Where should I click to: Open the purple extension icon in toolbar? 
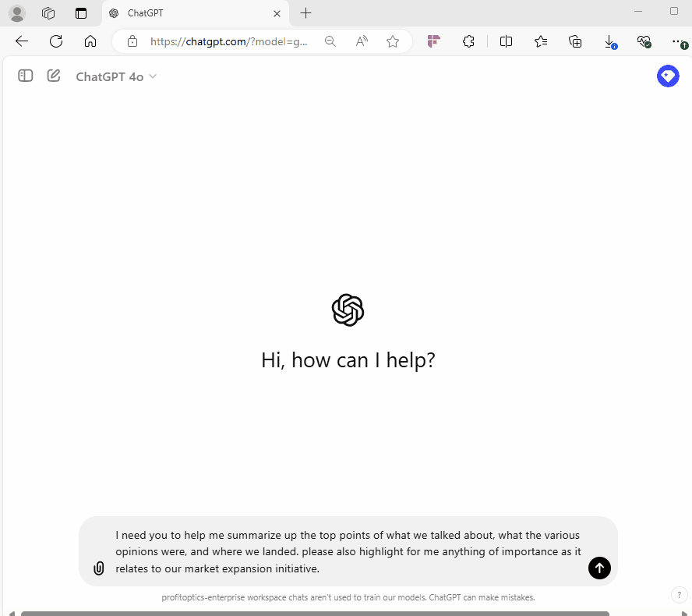coord(434,41)
